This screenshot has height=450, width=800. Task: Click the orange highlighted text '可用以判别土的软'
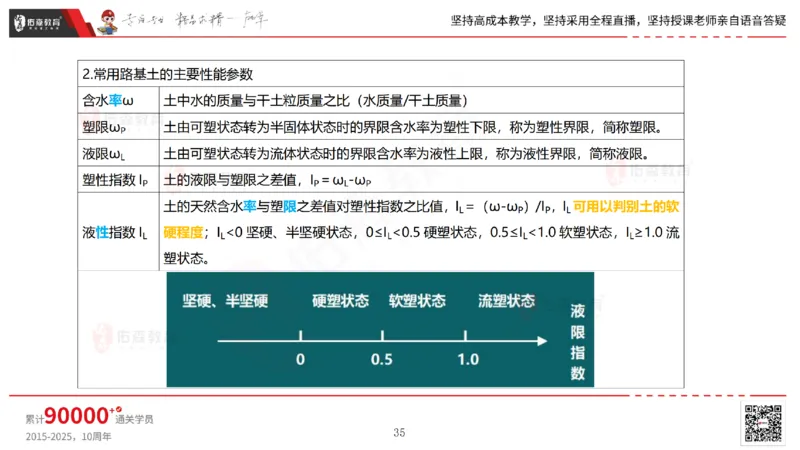pyautogui.click(x=626, y=206)
